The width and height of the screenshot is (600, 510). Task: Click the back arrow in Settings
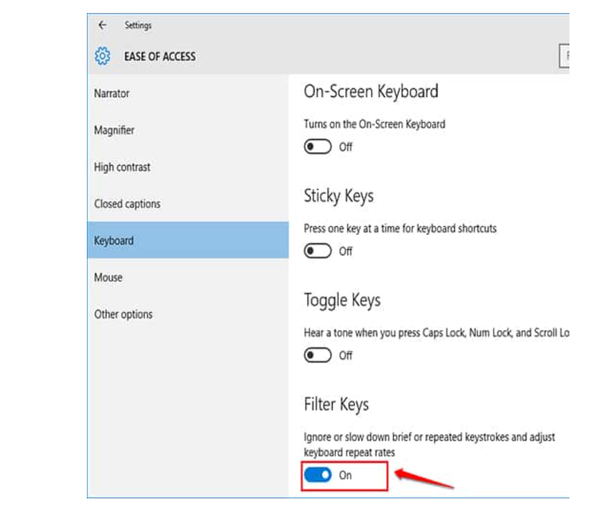(102, 25)
